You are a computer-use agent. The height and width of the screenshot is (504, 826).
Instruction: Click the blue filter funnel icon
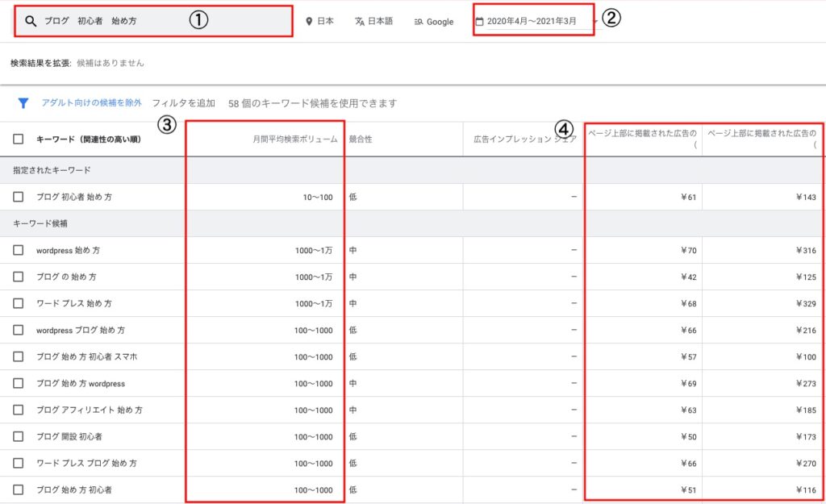tap(23, 103)
